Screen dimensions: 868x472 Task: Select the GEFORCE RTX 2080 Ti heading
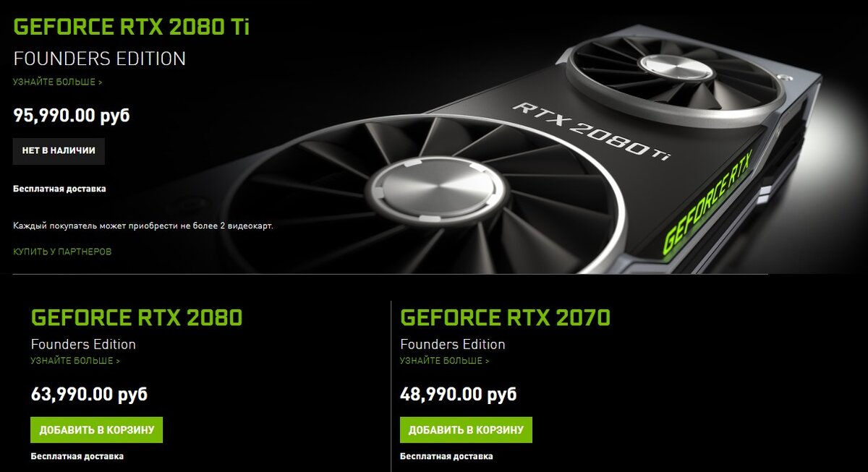pyautogui.click(x=132, y=27)
